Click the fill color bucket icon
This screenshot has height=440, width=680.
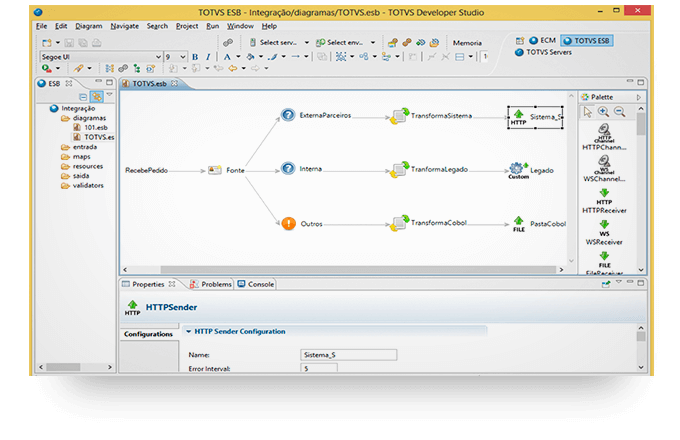click(x=250, y=57)
